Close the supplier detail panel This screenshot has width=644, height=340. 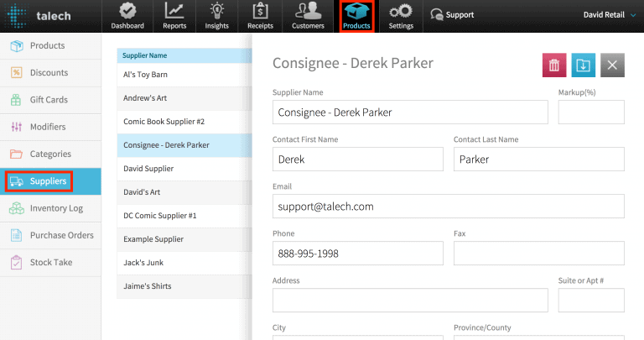(x=612, y=65)
